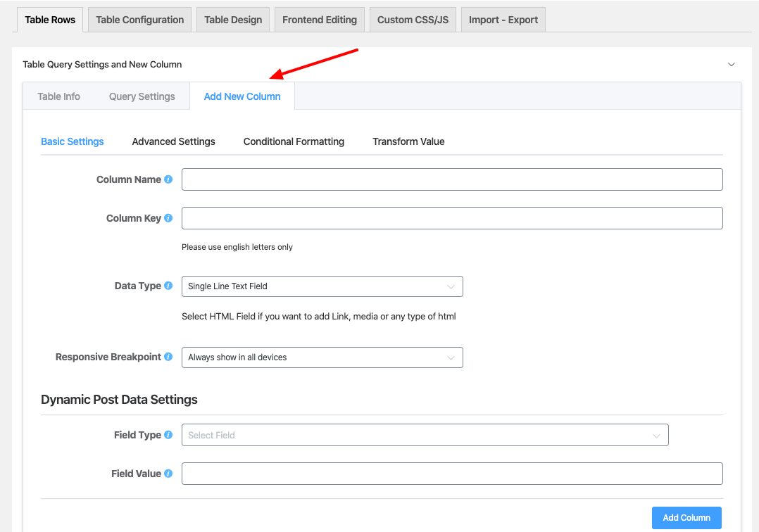
Task: Collapse the Table Query Settings panel chevron
Action: [x=731, y=64]
